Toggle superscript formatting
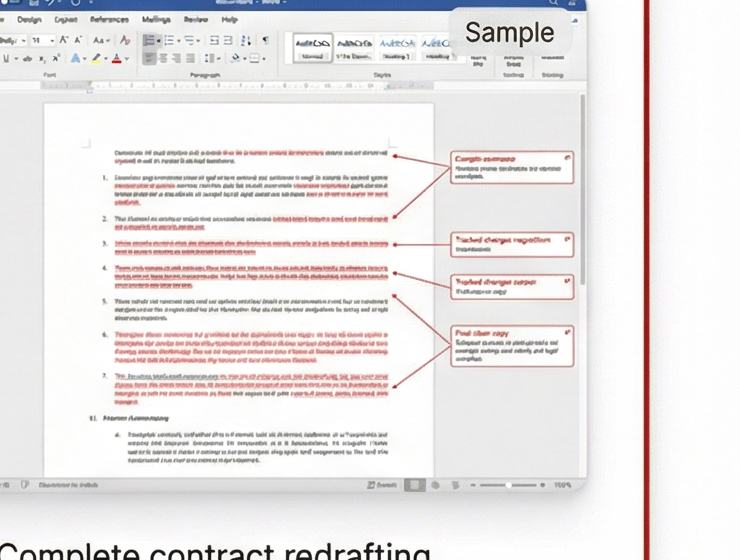 pos(56,58)
